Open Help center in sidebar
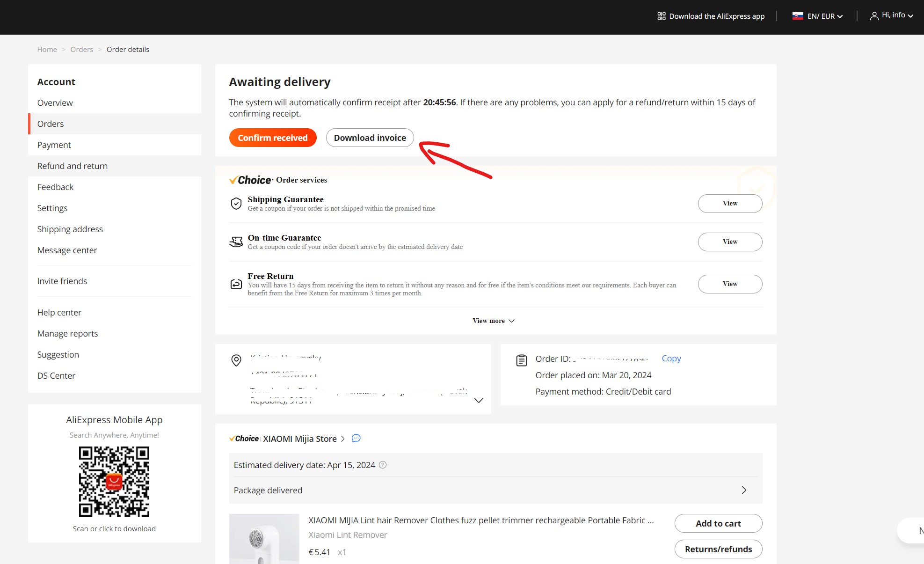The height and width of the screenshot is (564, 924). click(x=115, y=313)
